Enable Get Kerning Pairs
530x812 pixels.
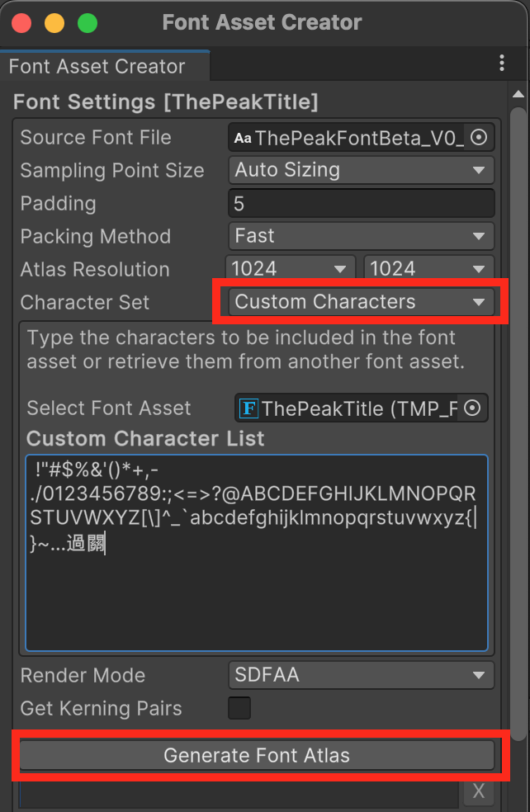coord(239,709)
